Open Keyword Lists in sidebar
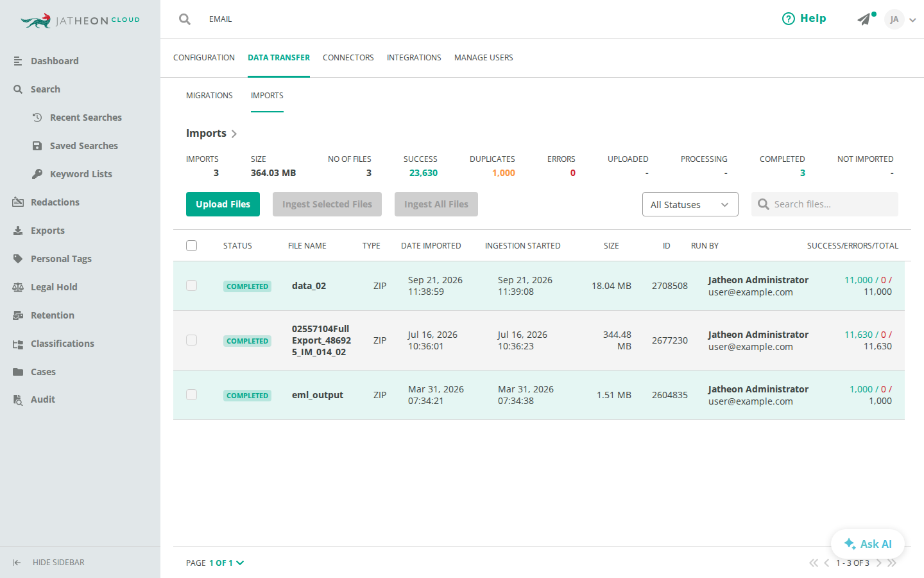The image size is (924, 578). (81, 174)
